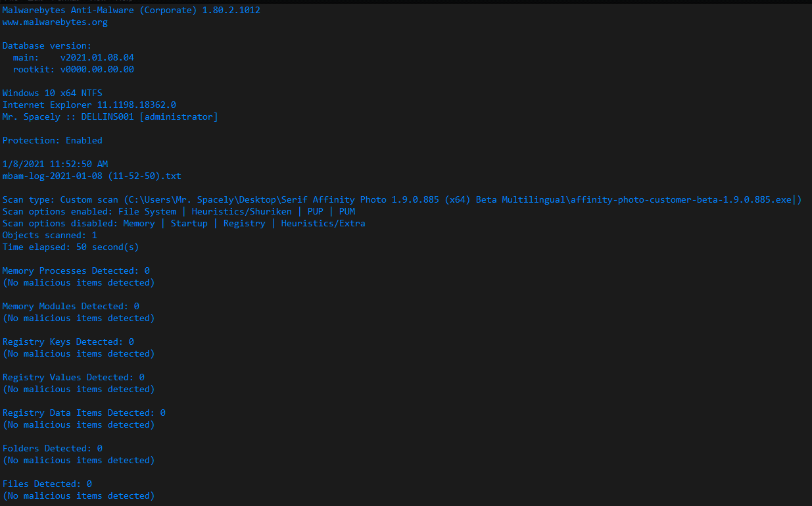Screen dimensions: 812x506
Task: Click the 1/8/2021 11:52:50 AM timestamp
Action: pos(55,164)
